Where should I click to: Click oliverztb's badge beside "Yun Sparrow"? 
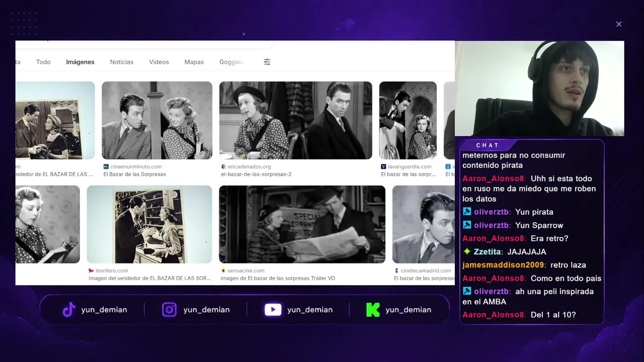pos(467,225)
